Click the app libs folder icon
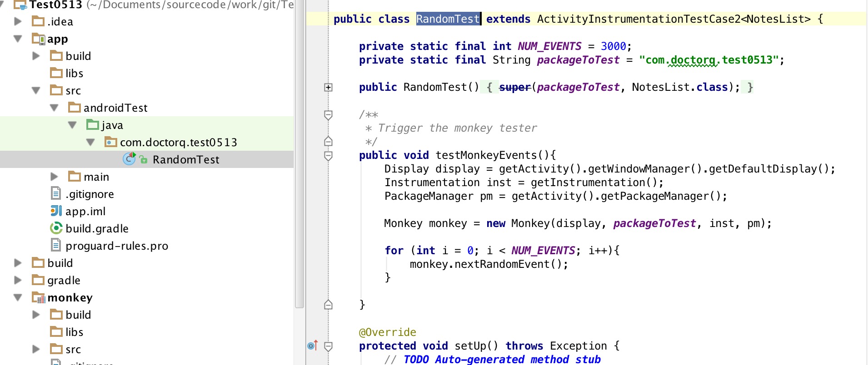 pyautogui.click(x=56, y=73)
